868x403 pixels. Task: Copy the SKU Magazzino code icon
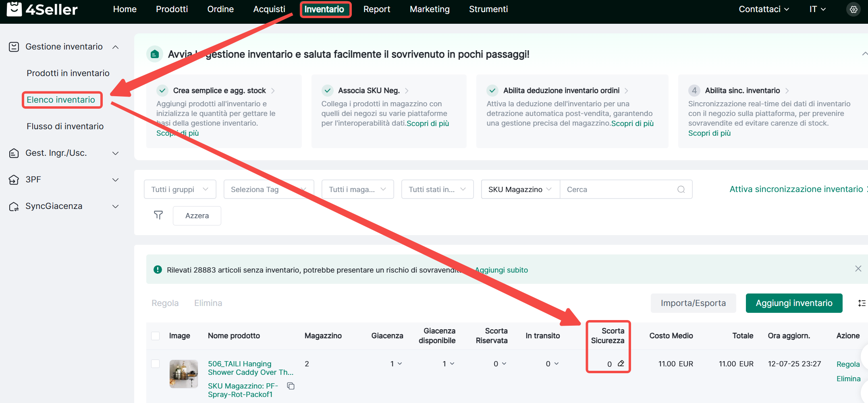point(291,386)
